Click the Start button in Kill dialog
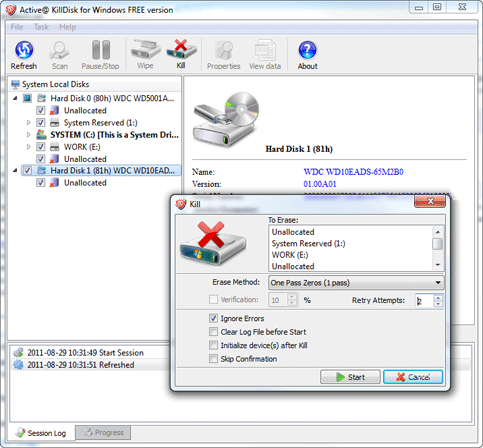This screenshot has width=483, height=448. (x=350, y=377)
